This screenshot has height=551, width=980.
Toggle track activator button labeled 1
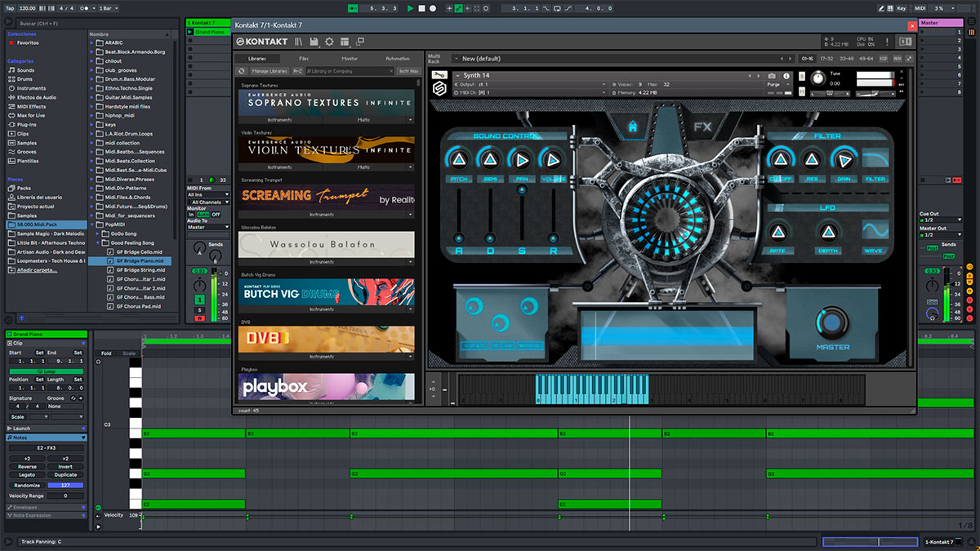click(199, 300)
